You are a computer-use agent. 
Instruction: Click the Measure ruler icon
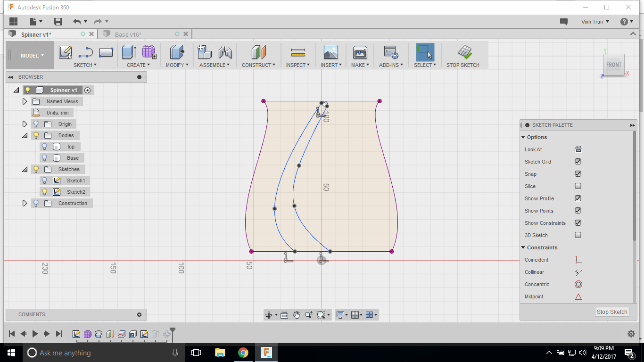tap(298, 52)
